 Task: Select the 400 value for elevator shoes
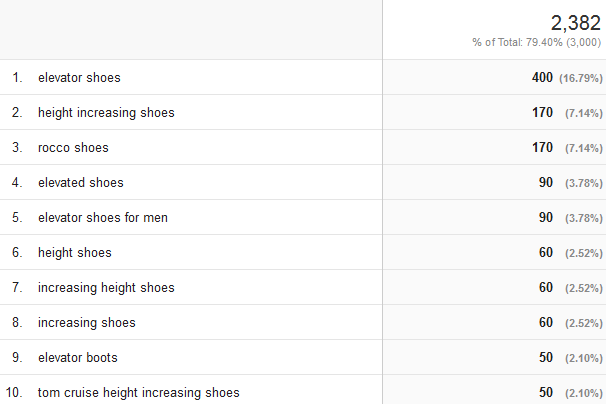coord(542,77)
